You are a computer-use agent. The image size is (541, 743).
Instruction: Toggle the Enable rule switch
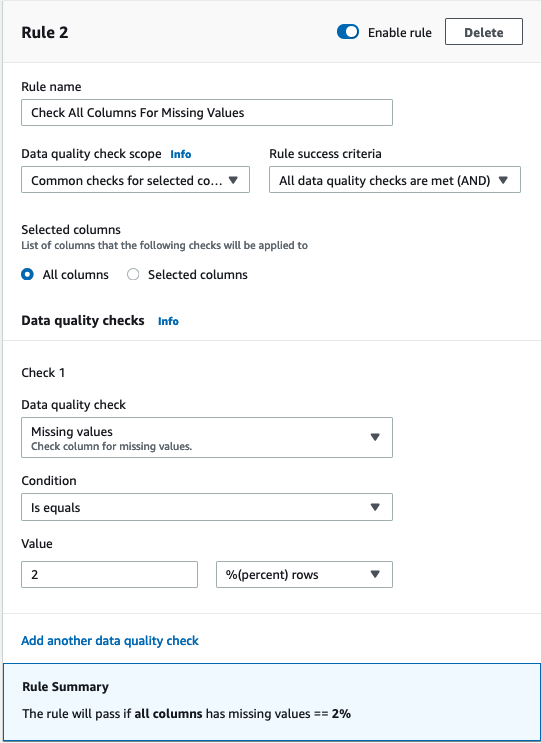348,32
